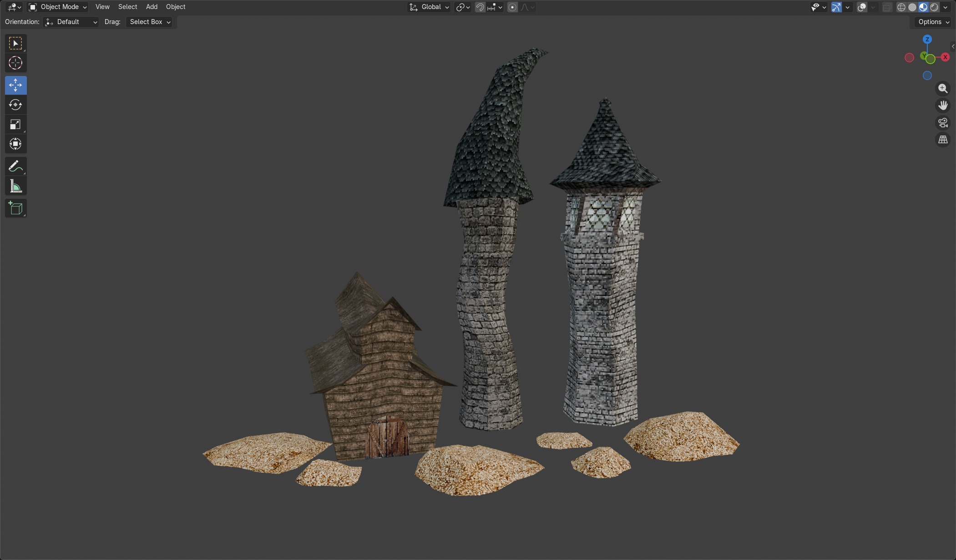Expand the Global transform orientation dropdown
The width and height of the screenshot is (956, 560).
click(x=430, y=7)
